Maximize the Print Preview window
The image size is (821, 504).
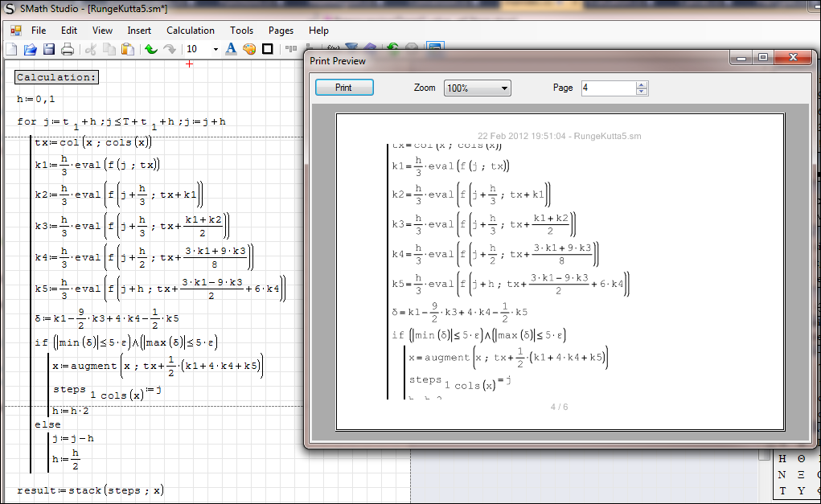click(762, 58)
